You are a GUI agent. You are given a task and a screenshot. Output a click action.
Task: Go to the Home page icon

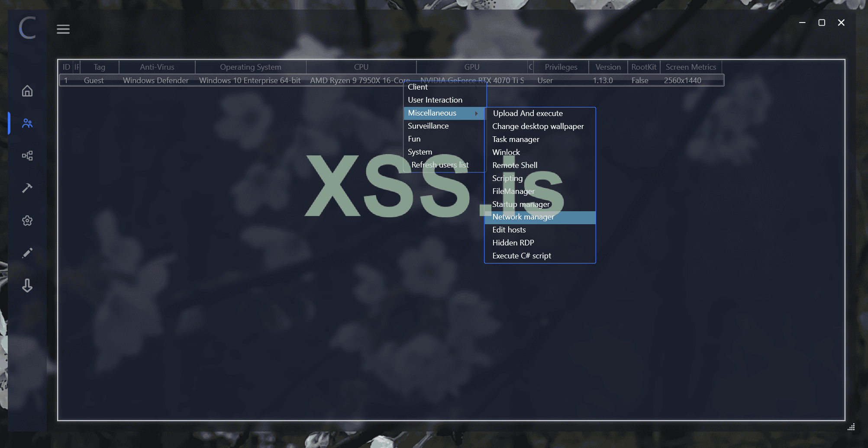pyautogui.click(x=27, y=91)
